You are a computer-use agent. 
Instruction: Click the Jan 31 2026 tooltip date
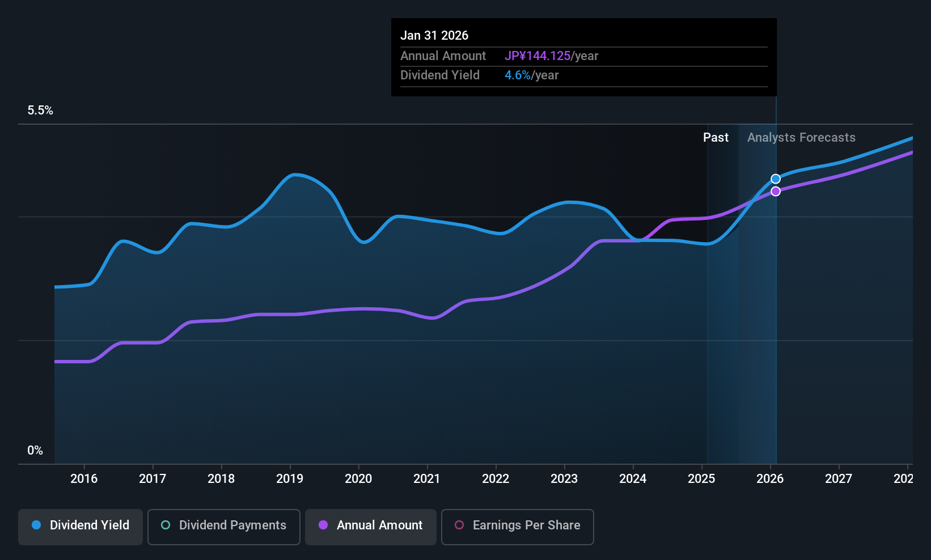click(x=434, y=35)
